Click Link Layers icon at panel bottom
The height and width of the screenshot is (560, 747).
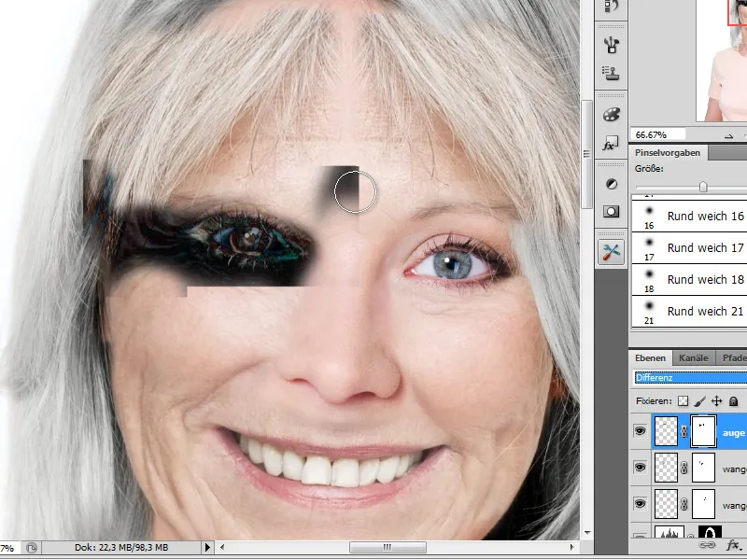pos(708,545)
